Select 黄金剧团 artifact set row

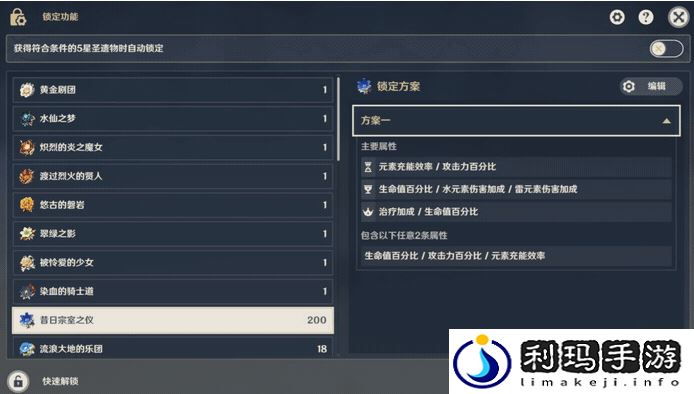point(173,90)
